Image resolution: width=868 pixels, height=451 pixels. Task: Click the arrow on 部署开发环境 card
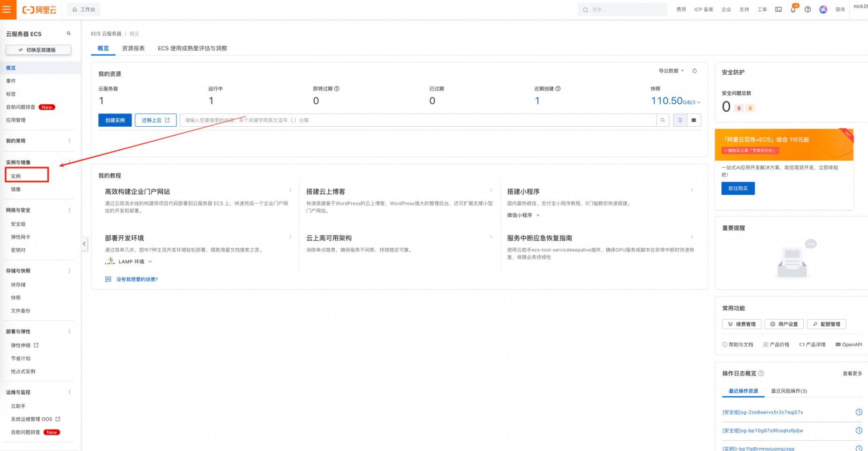click(290, 237)
